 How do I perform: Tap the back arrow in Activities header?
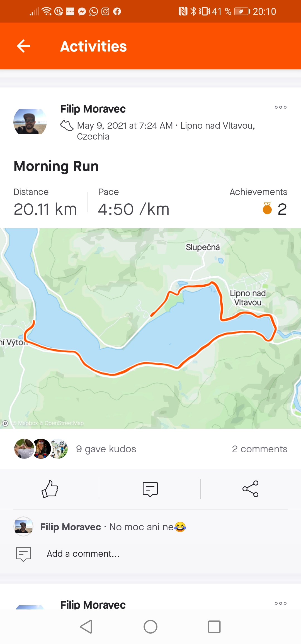(23, 46)
